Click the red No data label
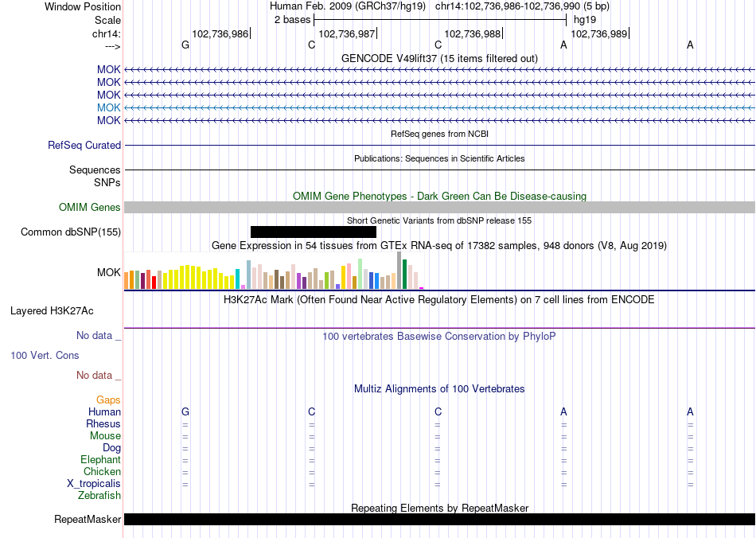Image resolution: width=756 pixels, height=538 pixels. pos(99,375)
